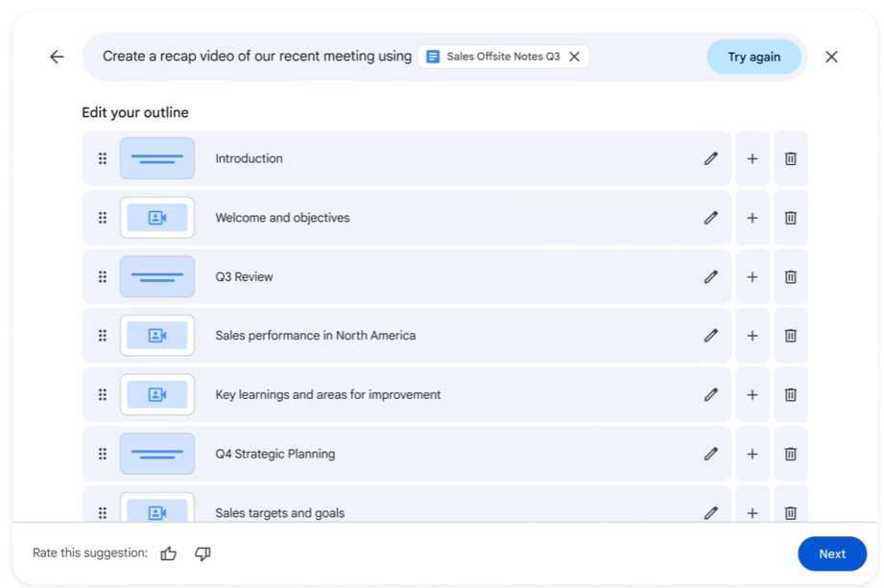This screenshot has height=588, width=884.
Task: Add a section after Q3 Review
Action: pyautogui.click(x=753, y=276)
